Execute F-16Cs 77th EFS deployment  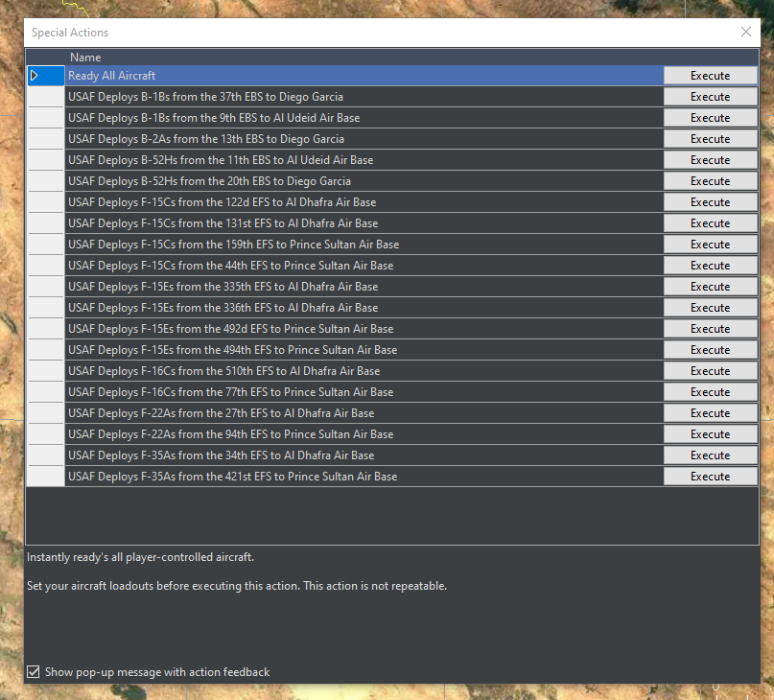(710, 392)
